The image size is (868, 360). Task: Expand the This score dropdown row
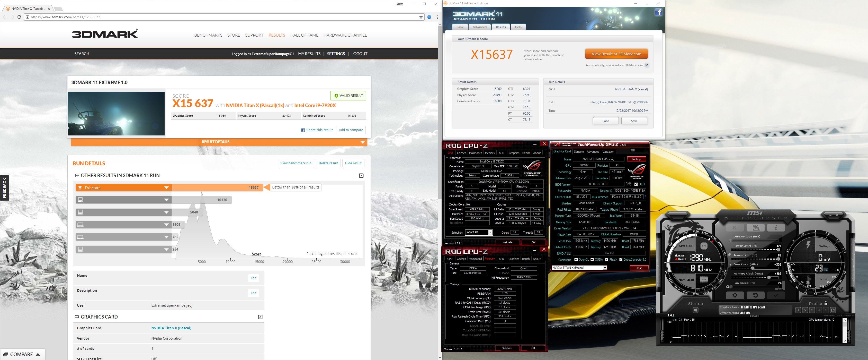point(166,187)
